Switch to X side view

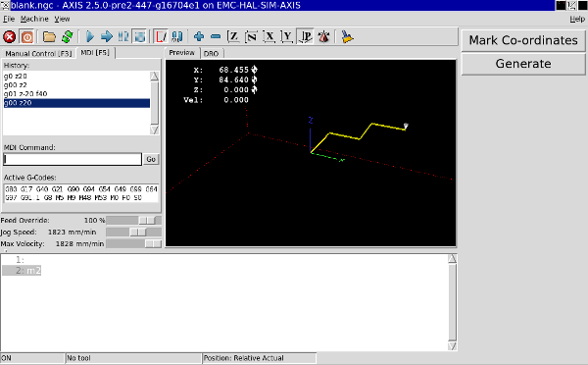click(269, 37)
